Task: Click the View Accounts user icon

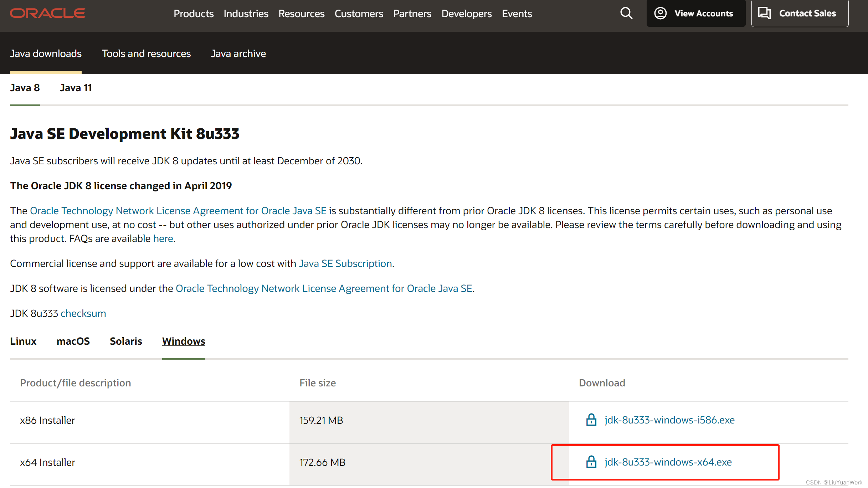Action: (660, 13)
